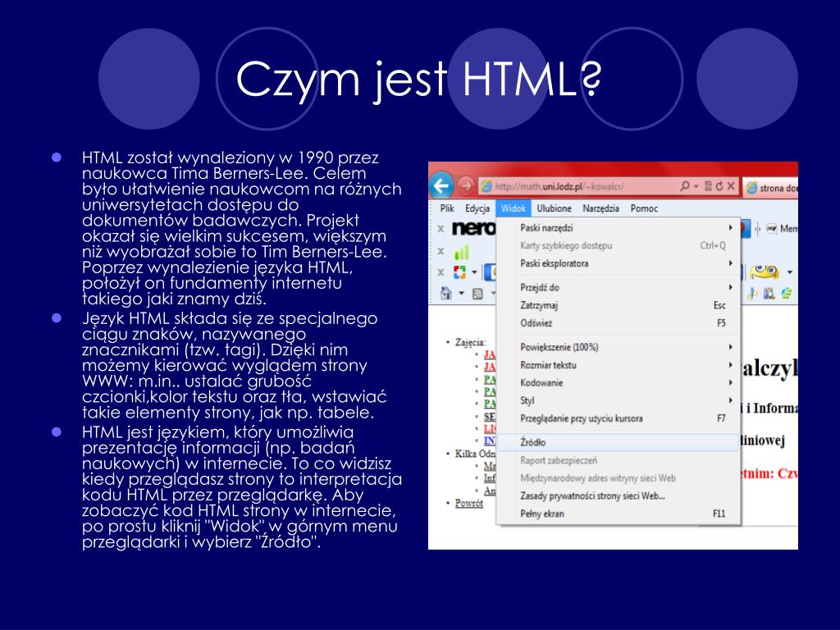Screen dimensions: 840x630
Task: Click the Nero logo on toolbar
Action: 473,228
